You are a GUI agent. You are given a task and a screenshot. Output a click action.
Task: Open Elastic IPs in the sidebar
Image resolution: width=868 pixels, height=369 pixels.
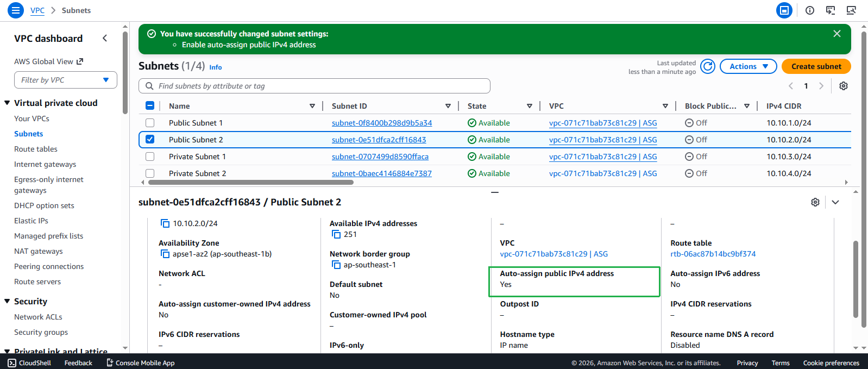[x=31, y=221]
